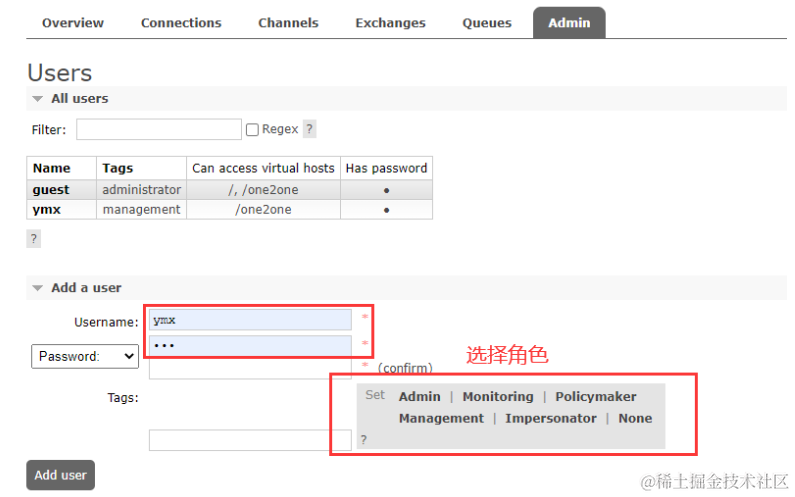795x497 pixels.
Task: Switch to the Connections tab
Action: [181, 23]
